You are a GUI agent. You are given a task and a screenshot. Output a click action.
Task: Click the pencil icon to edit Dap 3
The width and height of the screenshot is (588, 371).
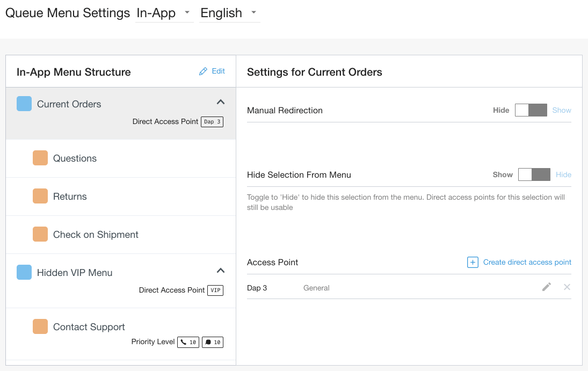tap(546, 287)
